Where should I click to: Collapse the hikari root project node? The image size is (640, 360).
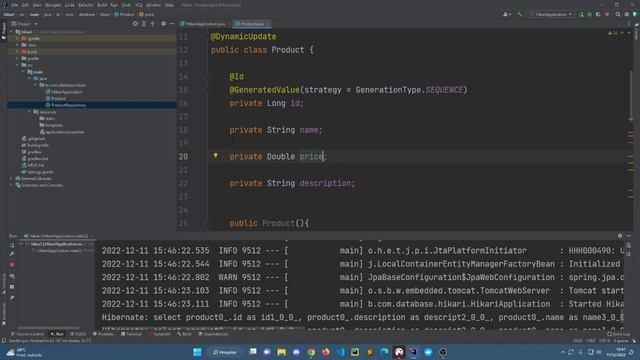(x=12, y=31)
